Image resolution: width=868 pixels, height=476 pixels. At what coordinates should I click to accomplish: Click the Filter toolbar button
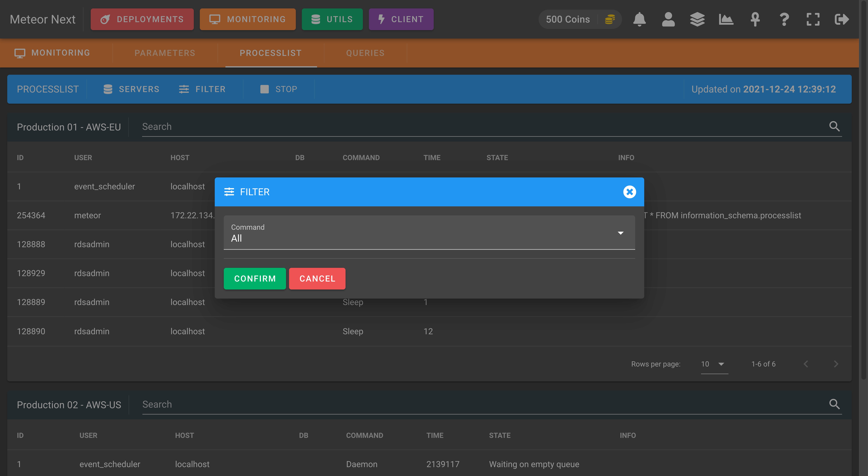[x=203, y=89]
